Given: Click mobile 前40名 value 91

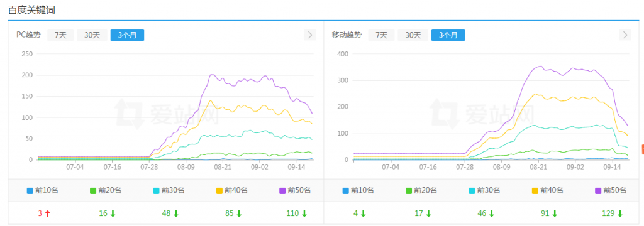Looking at the screenshot, I should click(x=545, y=213).
